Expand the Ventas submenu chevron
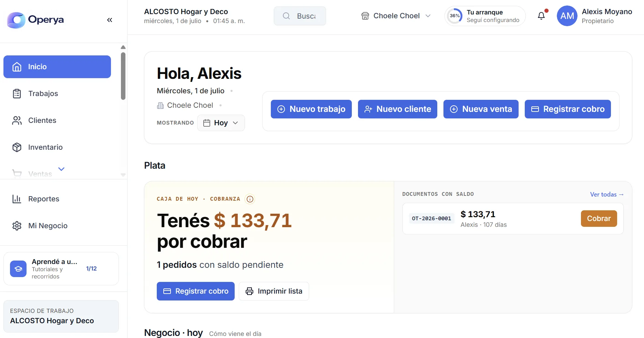This screenshot has height=338, width=644. [61, 169]
